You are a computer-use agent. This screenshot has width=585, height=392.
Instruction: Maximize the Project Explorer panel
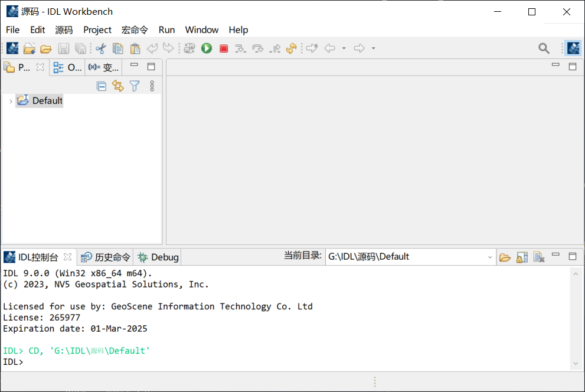pyautogui.click(x=151, y=66)
